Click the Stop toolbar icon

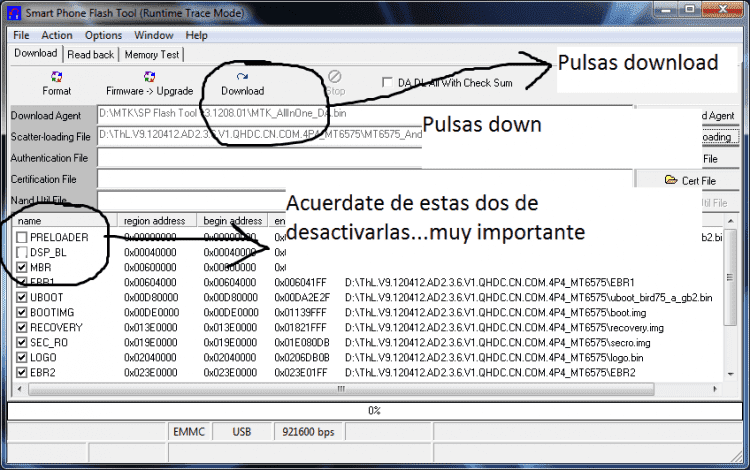pos(335,77)
